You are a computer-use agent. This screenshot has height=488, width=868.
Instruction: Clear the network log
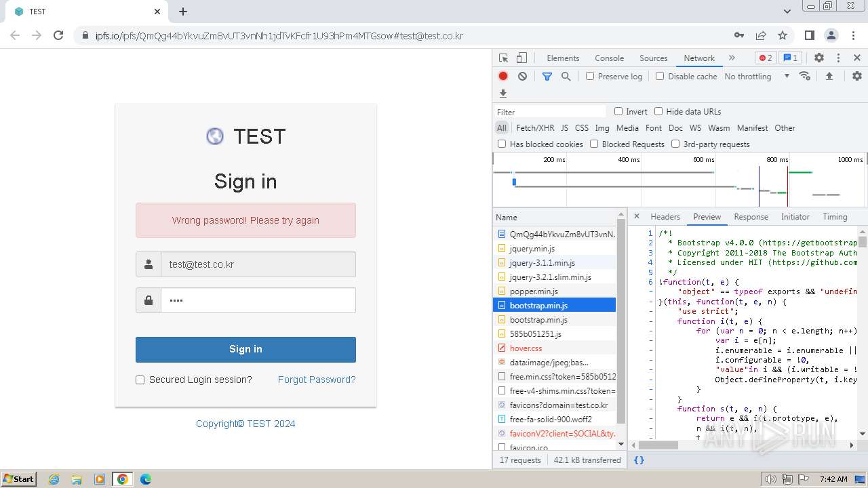pyautogui.click(x=522, y=77)
